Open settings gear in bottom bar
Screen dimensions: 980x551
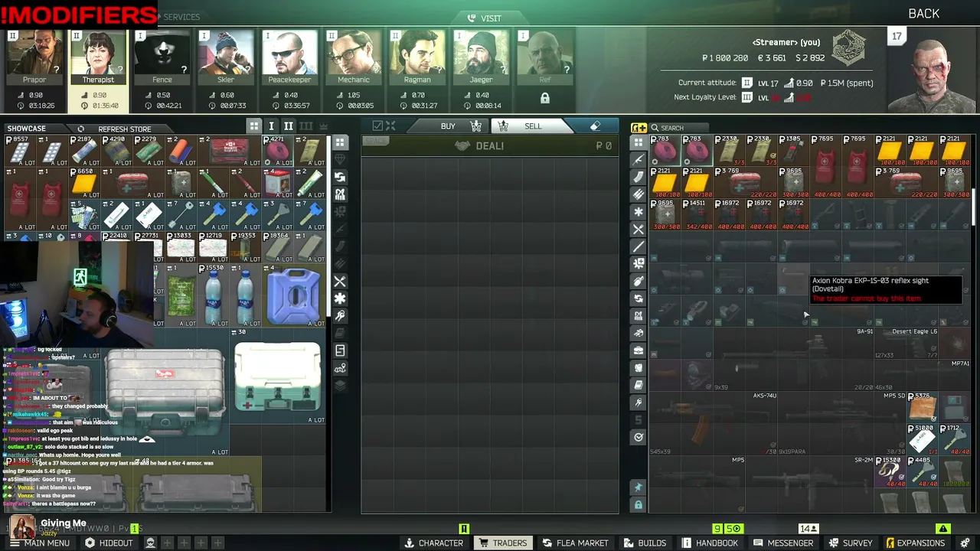965,543
